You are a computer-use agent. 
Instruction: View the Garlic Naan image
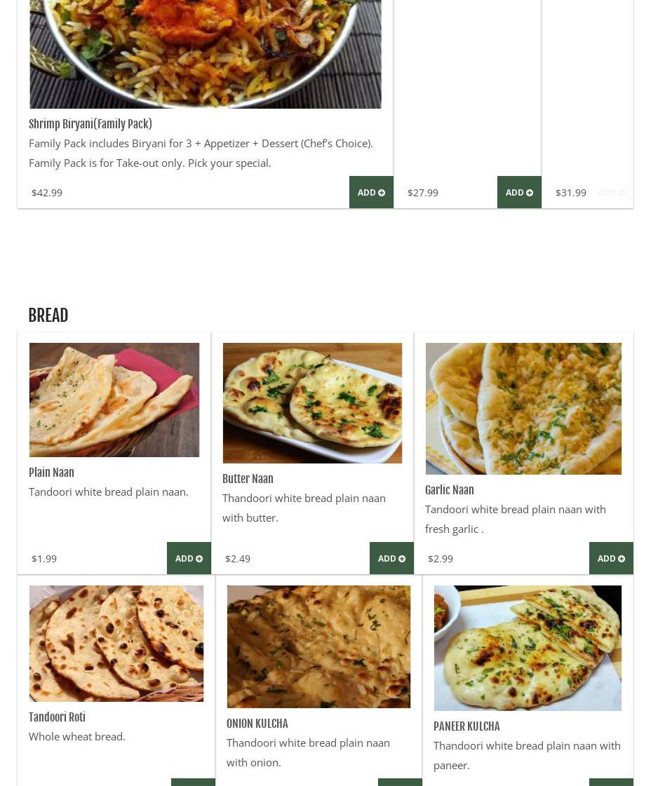click(523, 409)
